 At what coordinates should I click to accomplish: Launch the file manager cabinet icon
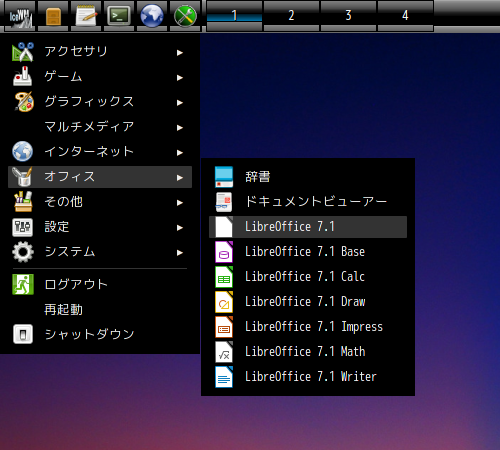(53, 16)
